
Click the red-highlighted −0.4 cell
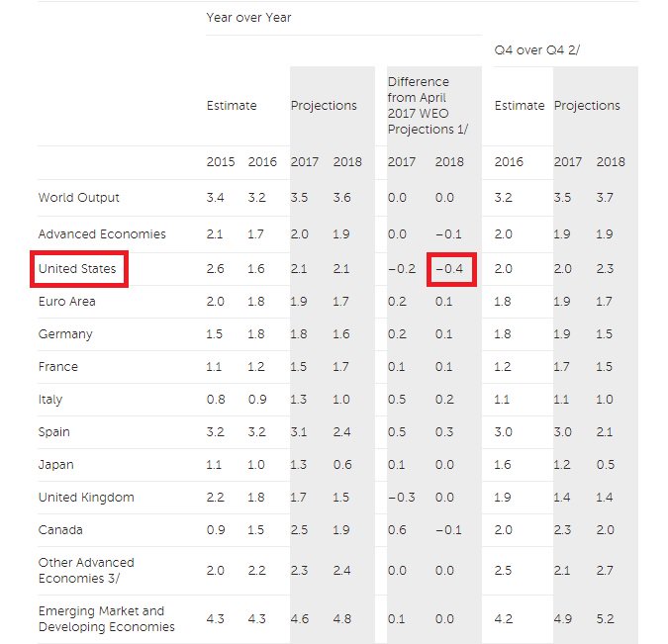452,268
